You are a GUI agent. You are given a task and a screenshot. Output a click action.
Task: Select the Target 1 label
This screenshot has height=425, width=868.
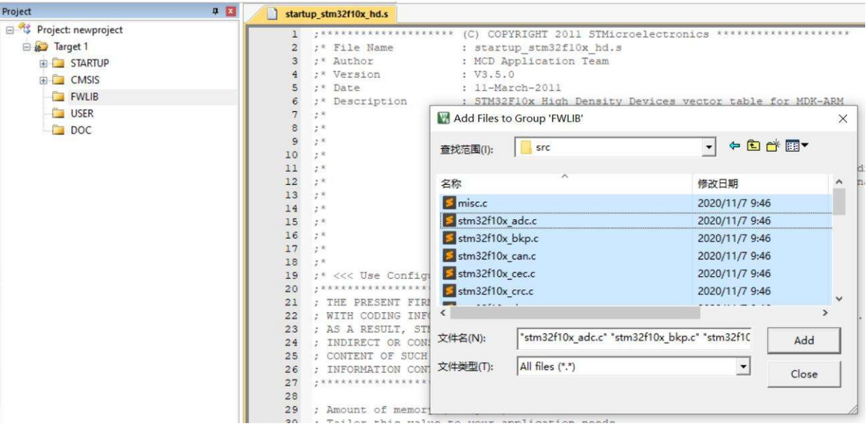[x=71, y=47]
